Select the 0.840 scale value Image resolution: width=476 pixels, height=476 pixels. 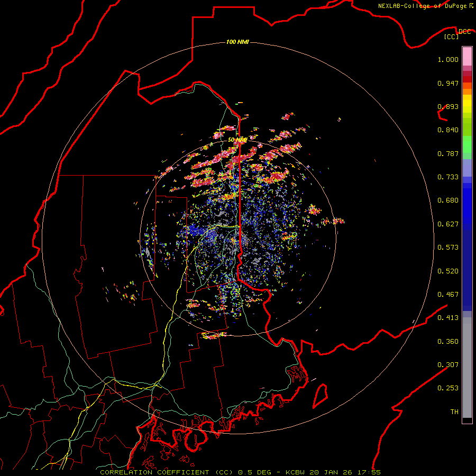tap(448, 130)
